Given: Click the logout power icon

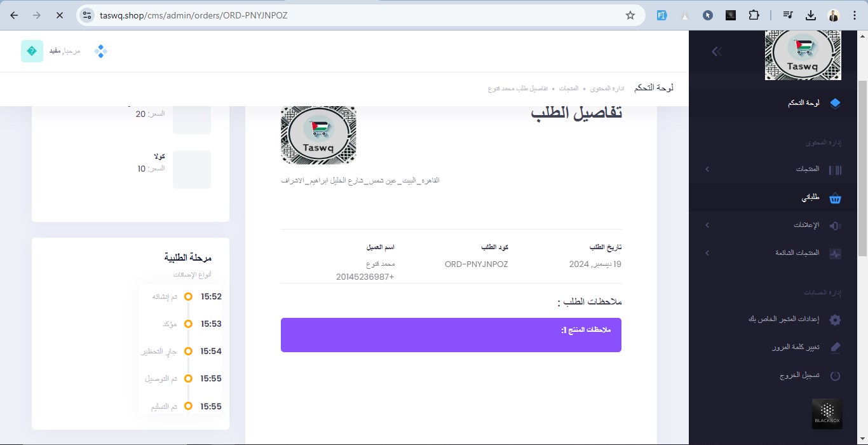Looking at the screenshot, I should pos(835,376).
